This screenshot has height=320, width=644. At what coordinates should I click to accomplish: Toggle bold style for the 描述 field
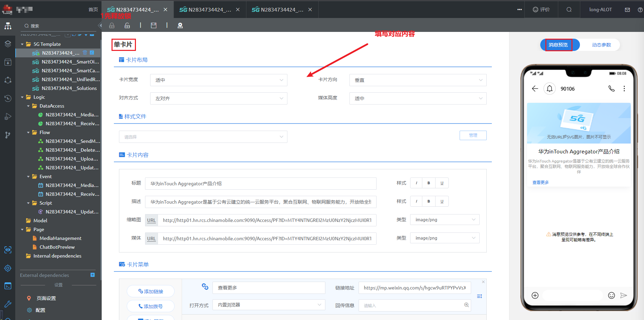[x=429, y=201]
